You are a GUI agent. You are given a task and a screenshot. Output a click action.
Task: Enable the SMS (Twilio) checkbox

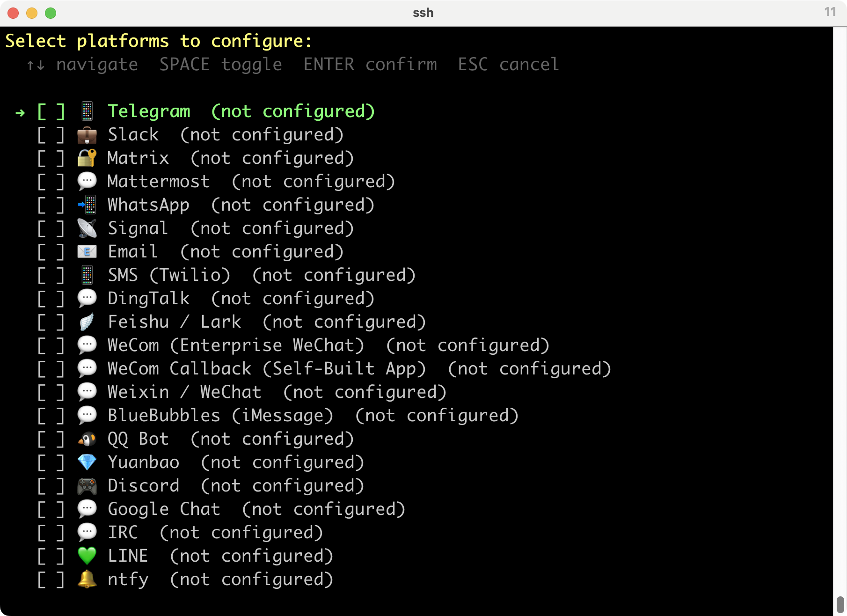coord(51,275)
